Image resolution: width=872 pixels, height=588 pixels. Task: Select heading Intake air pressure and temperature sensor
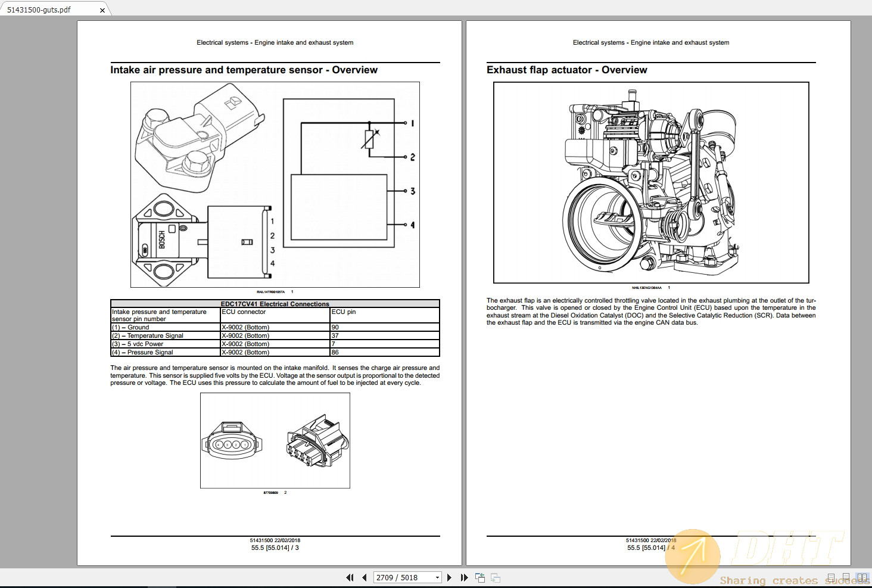click(x=244, y=70)
